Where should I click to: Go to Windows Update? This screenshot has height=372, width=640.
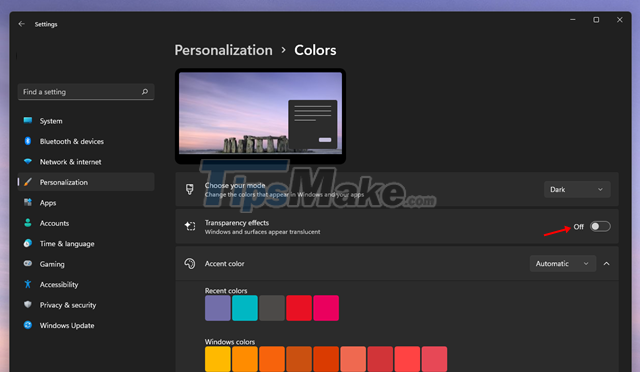[86, 325]
